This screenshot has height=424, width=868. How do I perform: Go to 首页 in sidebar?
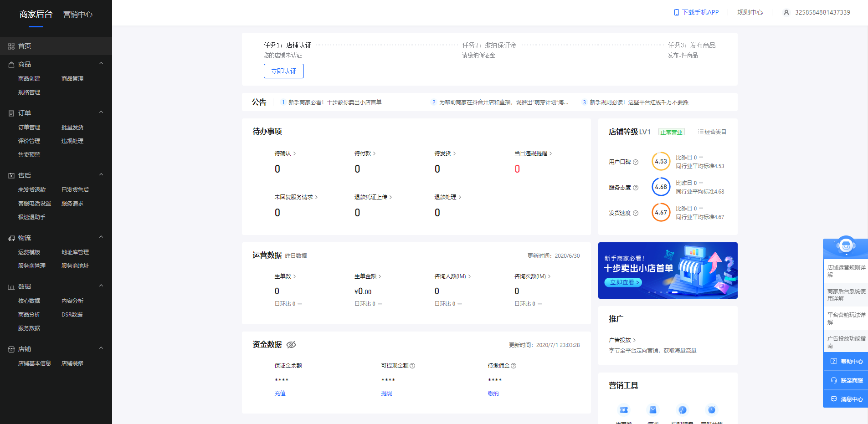56,46
